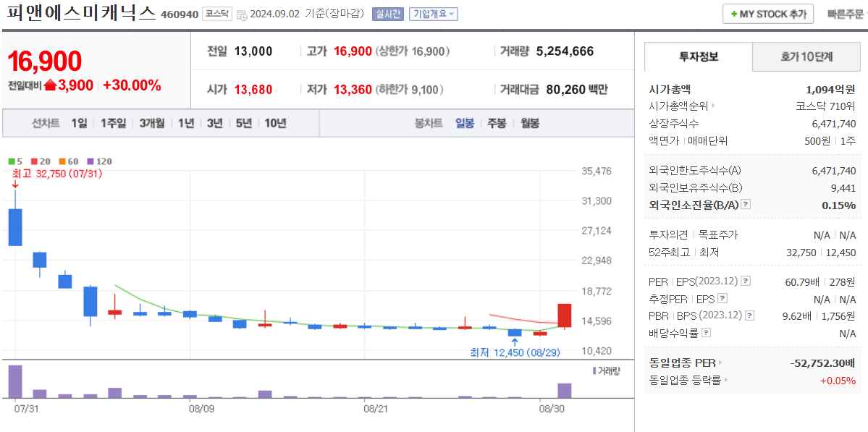Viewport: 868px width, 432px height.
Task: Click the current price 16,900 in large red
Action: 45,62
